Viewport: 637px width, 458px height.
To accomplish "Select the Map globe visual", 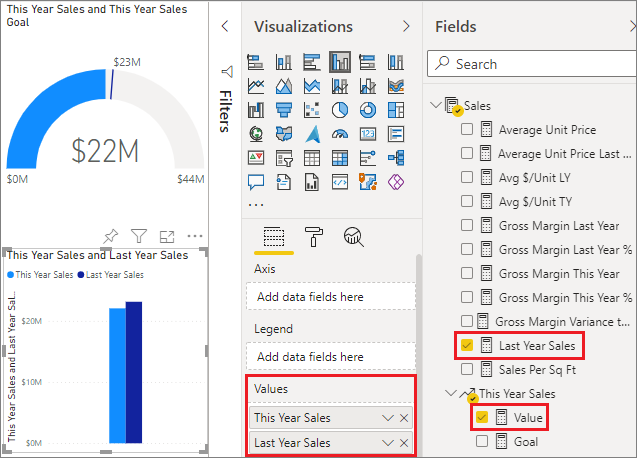I will coord(256,134).
